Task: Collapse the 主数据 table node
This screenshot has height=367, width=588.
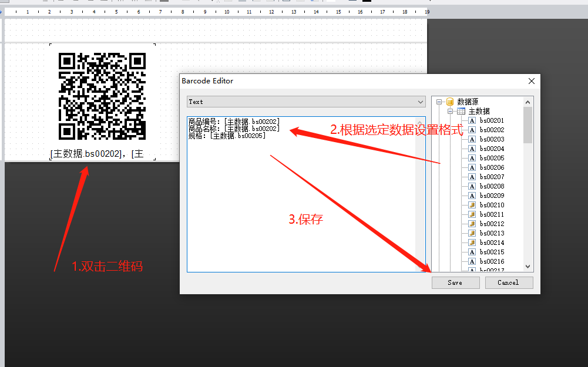Action: tap(450, 111)
